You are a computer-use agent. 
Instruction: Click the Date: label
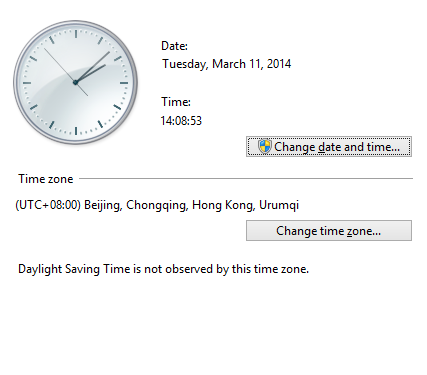click(174, 46)
